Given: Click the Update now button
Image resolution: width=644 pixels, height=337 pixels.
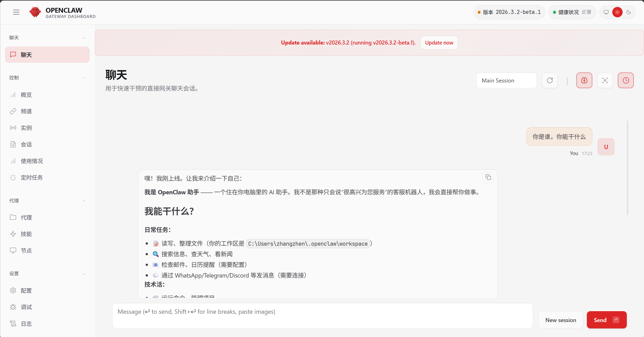Looking at the screenshot, I should pos(439,43).
